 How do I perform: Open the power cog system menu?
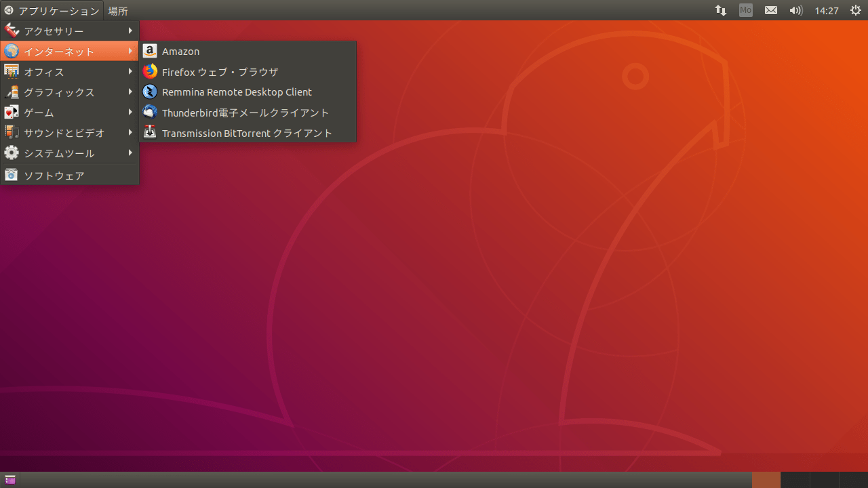(856, 11)
